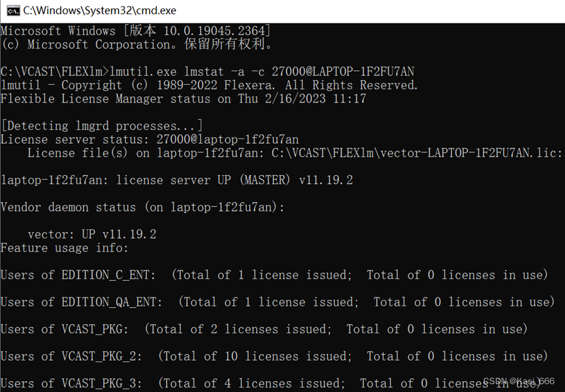Click the Users of VCAST_PKG_2 line

(x=274, y=356)
